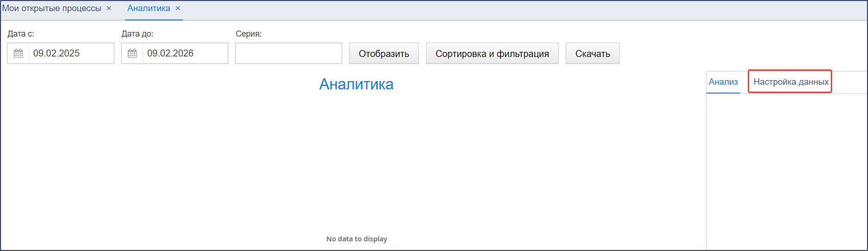The image size is (868, 251).
Task: Open the Настройка данных tab
Action: point(791,82)
